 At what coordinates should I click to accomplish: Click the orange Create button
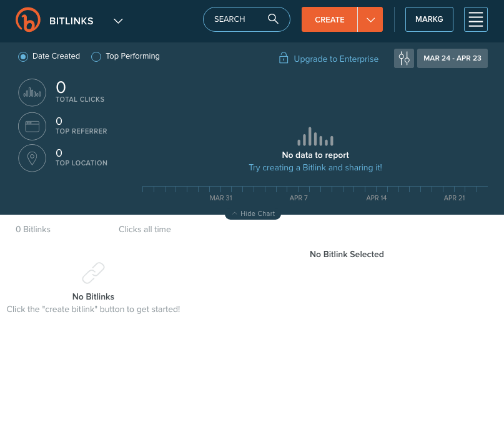pyautogui.click(x=330, y=19)
